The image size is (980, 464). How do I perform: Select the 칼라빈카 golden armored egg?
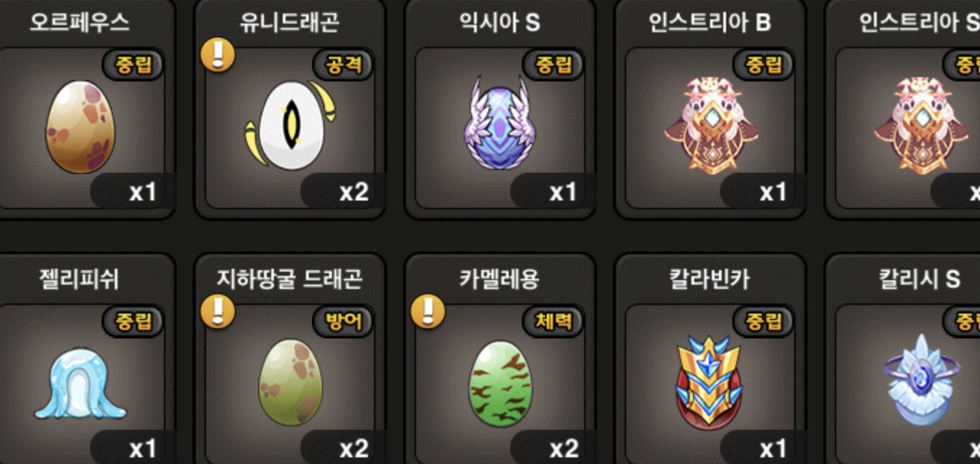pyautogui.click(x=709, y=383)
